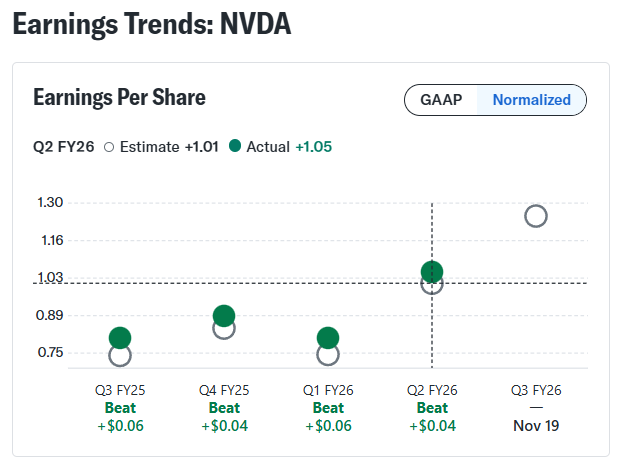Click the Nov 19 earnings date

pos(536,425)
